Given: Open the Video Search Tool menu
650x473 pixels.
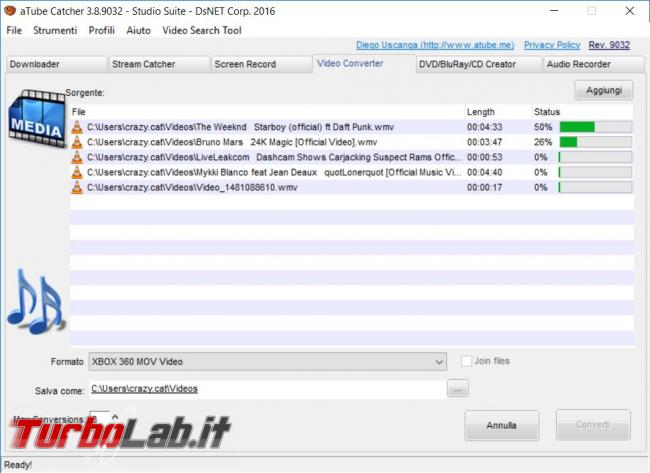Looking at the screenshot, I should [202, 30].
